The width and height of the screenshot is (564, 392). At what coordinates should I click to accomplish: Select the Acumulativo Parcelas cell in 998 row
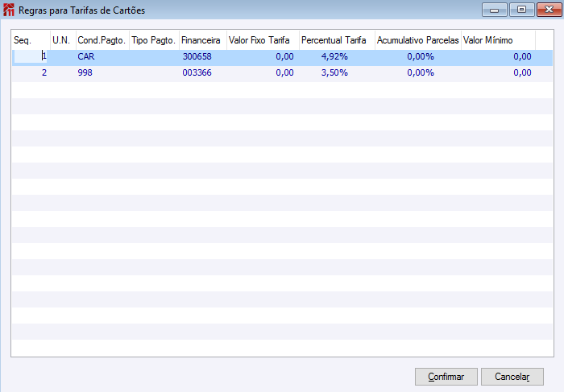(418, 73)
